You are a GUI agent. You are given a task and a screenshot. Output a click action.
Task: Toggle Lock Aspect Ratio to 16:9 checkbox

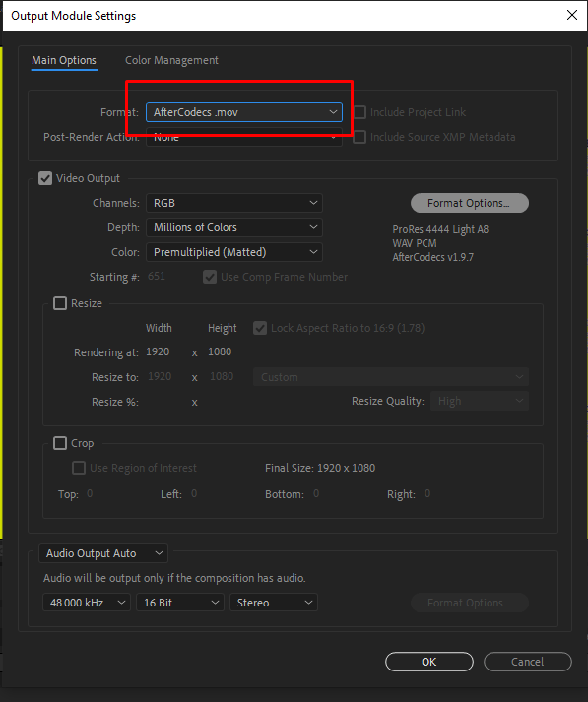260,328
